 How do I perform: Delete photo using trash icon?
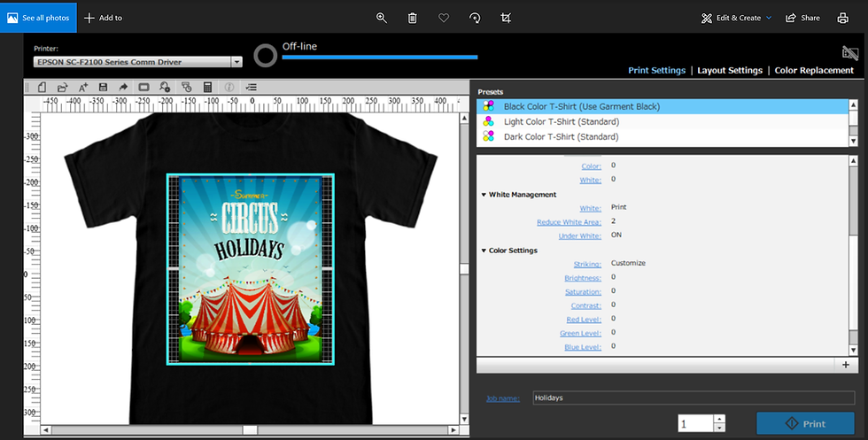pyautogui.click(x=413, y=18)
